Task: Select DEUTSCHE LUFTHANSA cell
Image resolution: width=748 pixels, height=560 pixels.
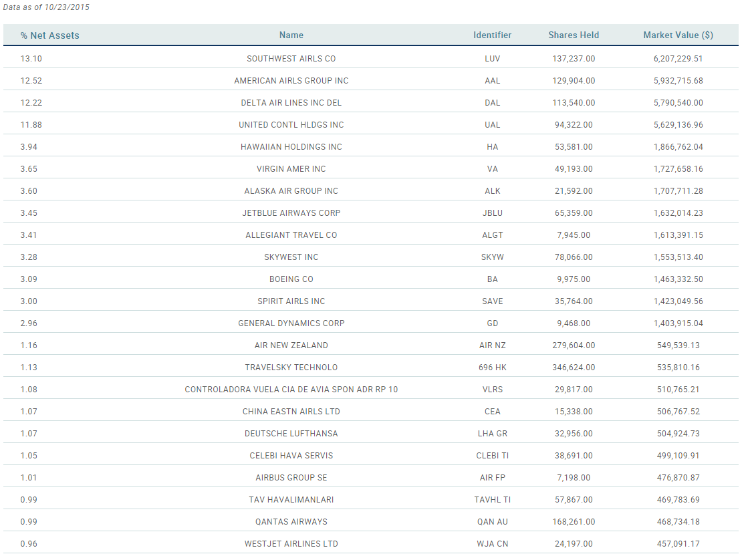Action: point(291,433)
